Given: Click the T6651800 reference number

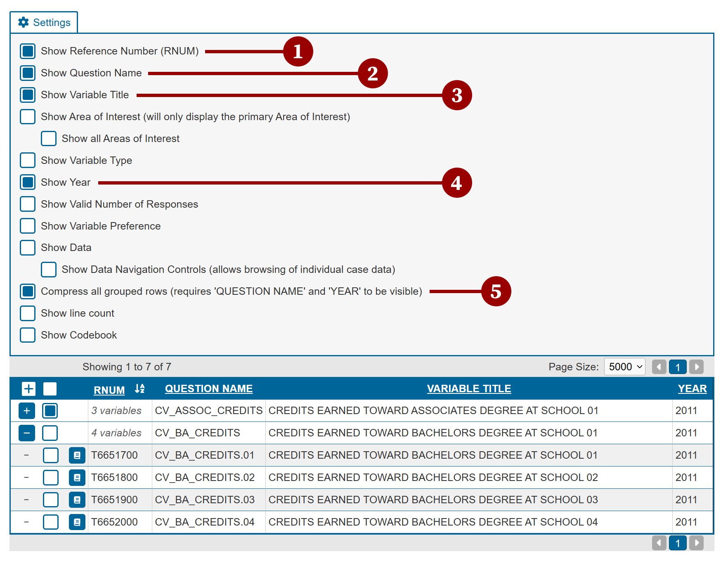Looking at the screenshot, I should tap(114, 478).
